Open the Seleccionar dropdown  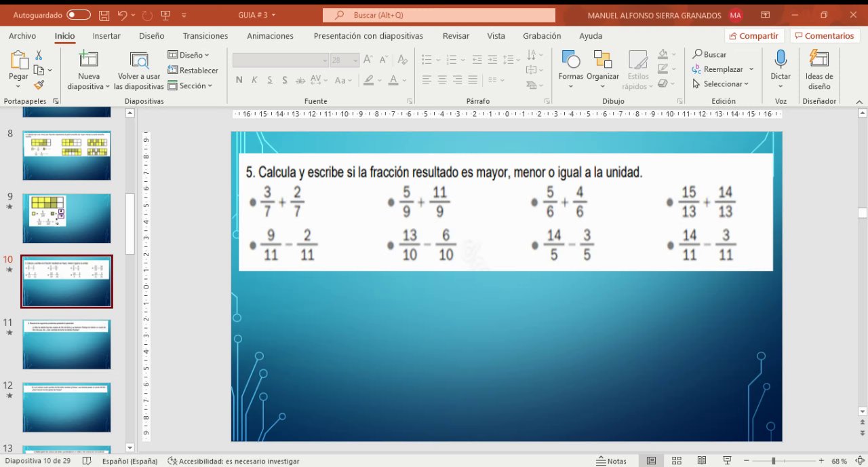[721, 84]
